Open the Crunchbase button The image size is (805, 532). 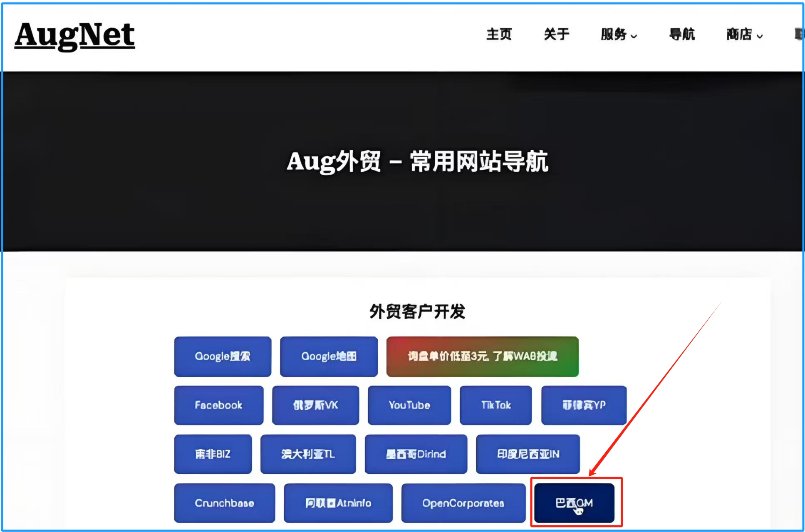[x=225, y=503]
